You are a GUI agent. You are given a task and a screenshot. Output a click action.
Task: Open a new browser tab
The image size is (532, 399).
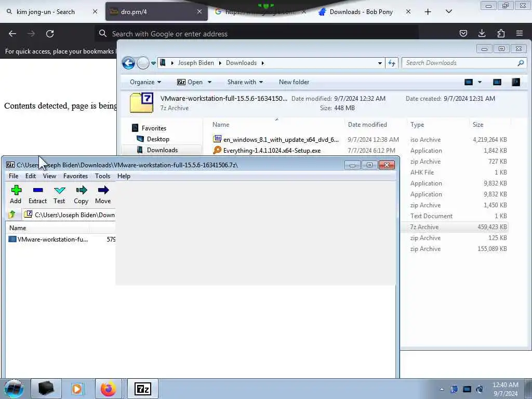pyautogui.click(x=428, y=12)
